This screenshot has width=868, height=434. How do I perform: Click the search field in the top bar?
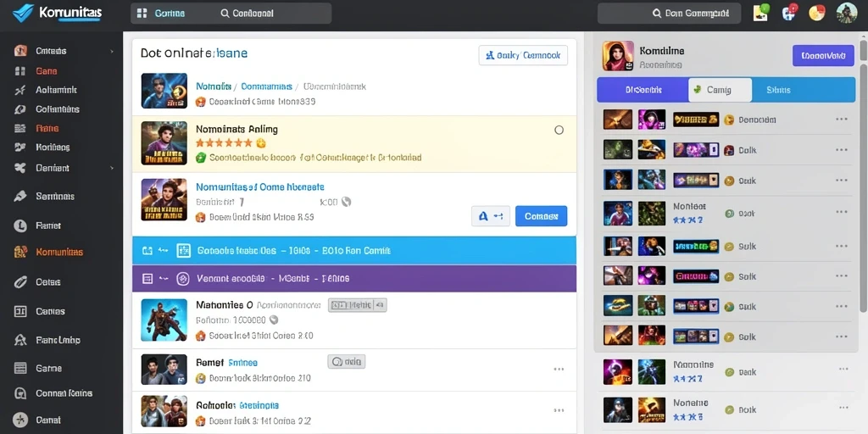[x=669, y=14]
